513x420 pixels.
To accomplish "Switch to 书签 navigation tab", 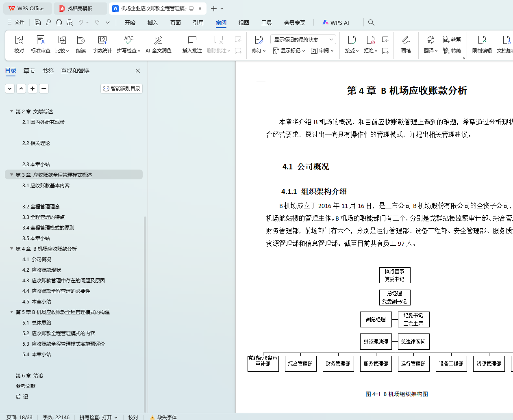I will (x=48, y=71).
